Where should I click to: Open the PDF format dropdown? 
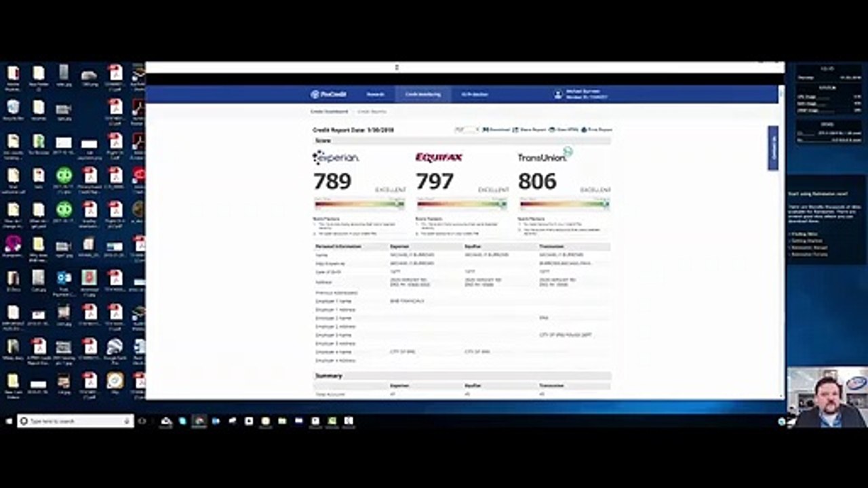pos(467,129)
